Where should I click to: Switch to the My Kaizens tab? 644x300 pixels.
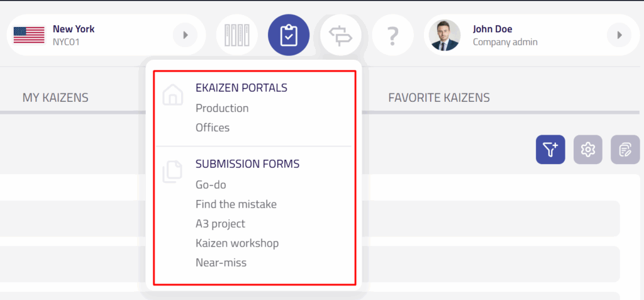point(55,97)
